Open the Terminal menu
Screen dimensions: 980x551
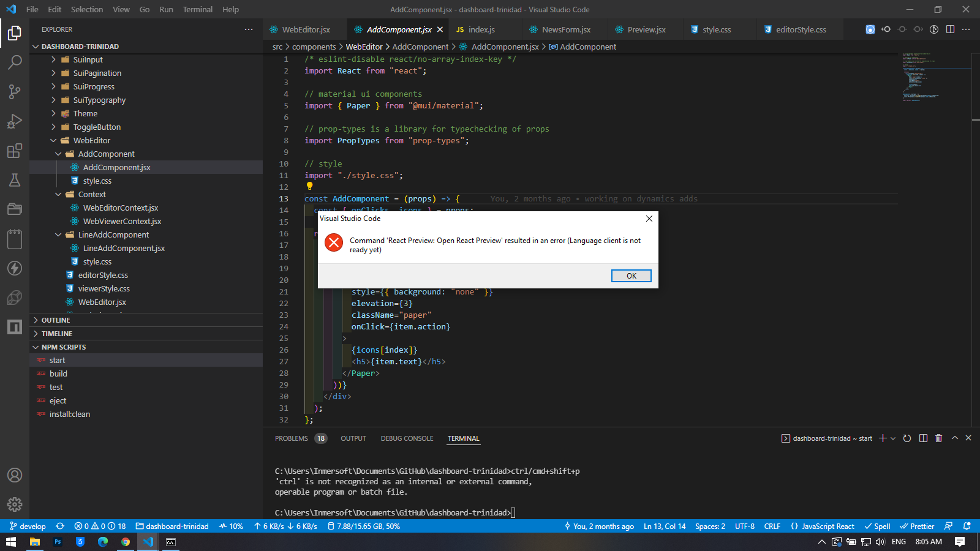(197, 9)
